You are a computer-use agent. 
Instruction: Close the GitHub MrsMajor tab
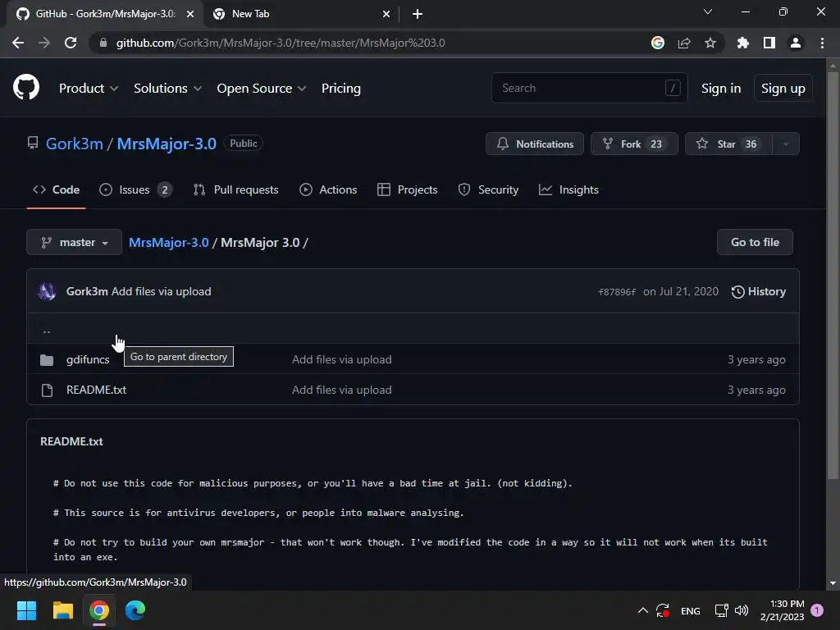click(x=190, y=14)
